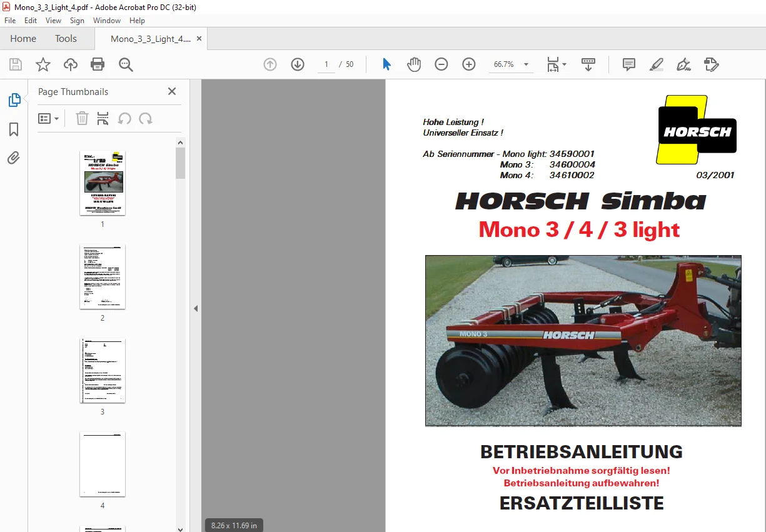Open the redact or stamp tool icon
766x532 pixels.
711,64
